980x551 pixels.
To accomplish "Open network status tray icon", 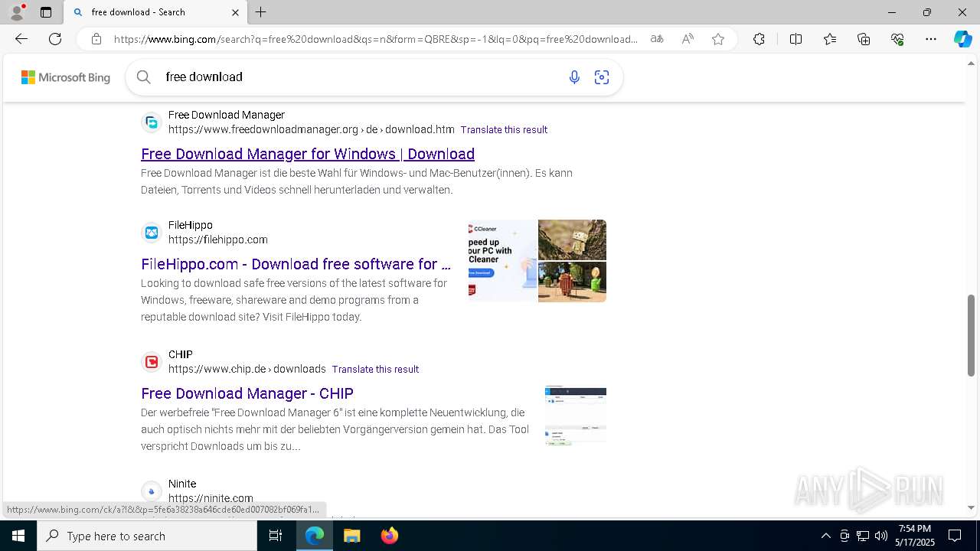I will click(x=862, y=536).
